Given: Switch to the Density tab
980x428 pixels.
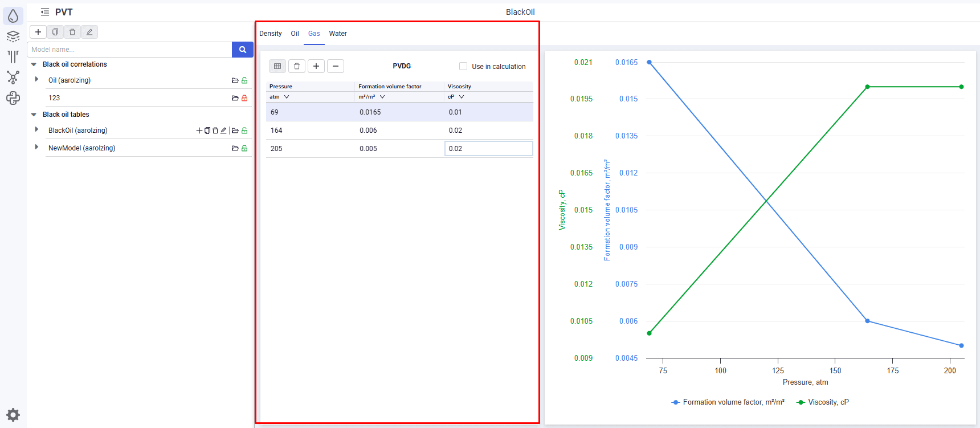Looking at the screenshot, I should 271,34.
